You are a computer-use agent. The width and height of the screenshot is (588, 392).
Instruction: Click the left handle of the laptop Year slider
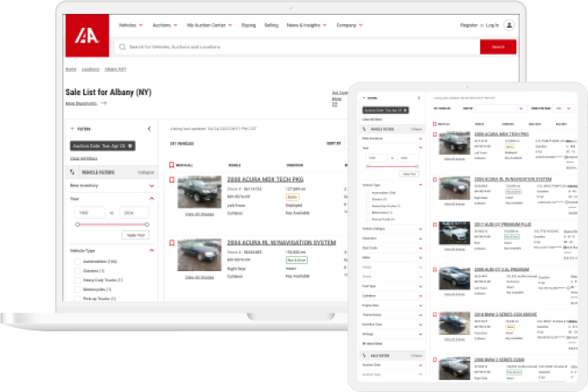pos(77,224)
